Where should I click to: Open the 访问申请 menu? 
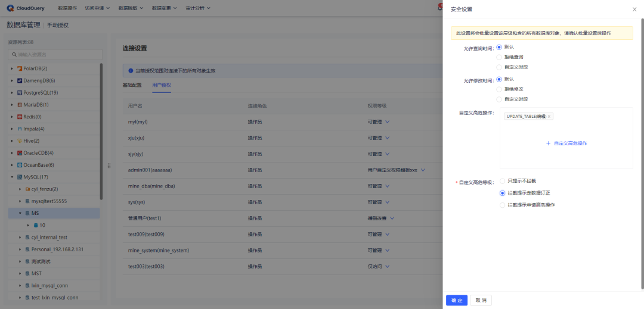[x=97, y=8]
